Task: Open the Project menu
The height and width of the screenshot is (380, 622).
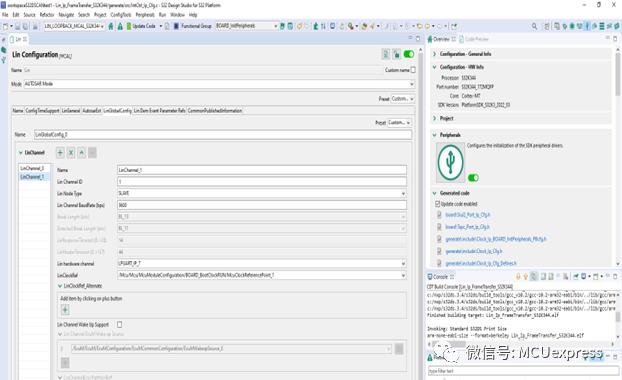Action: [100, 15]
